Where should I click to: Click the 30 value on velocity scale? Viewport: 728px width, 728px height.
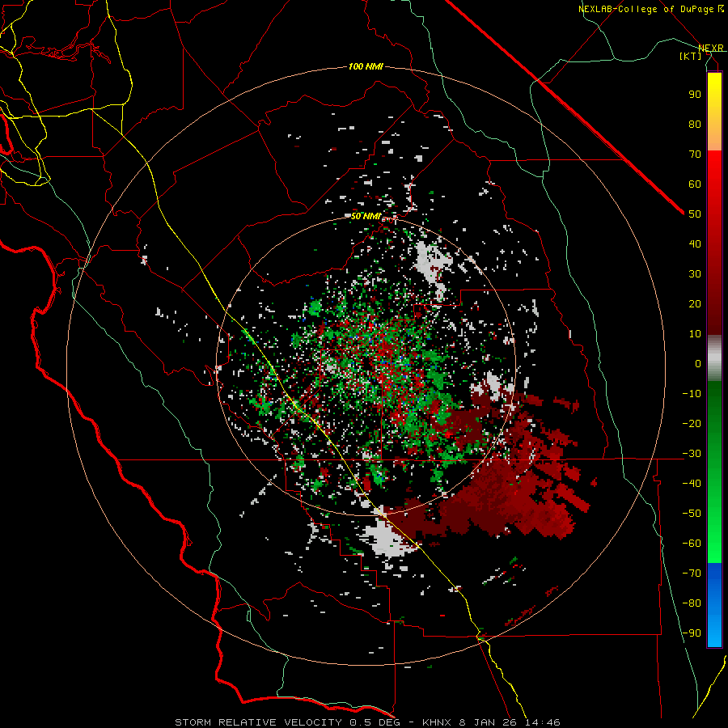695,274
